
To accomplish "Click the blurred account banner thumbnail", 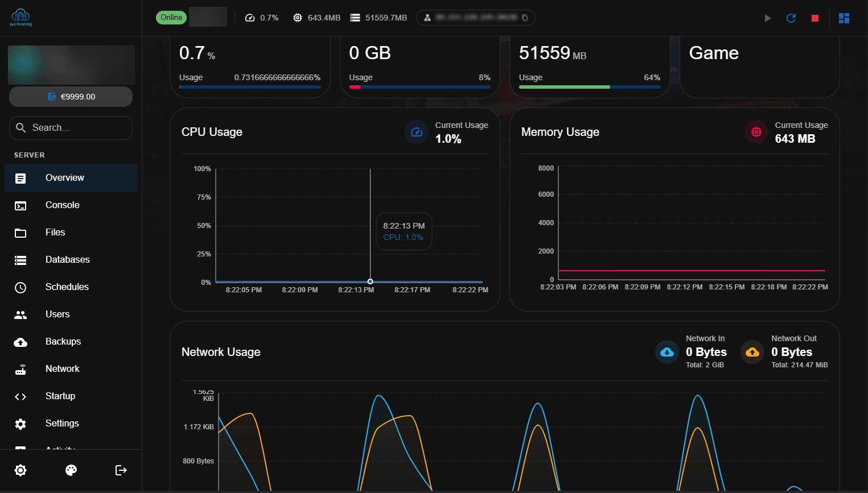I will pos(71,65).
